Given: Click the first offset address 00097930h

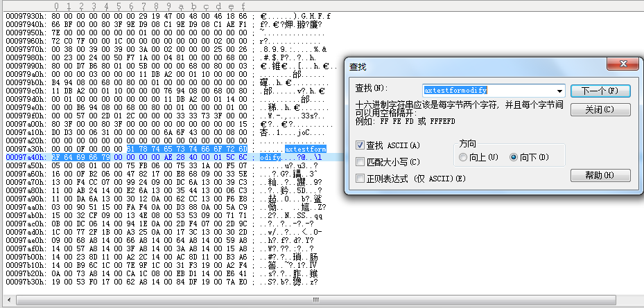Looking at the screenshot, I should coord(26,15).
